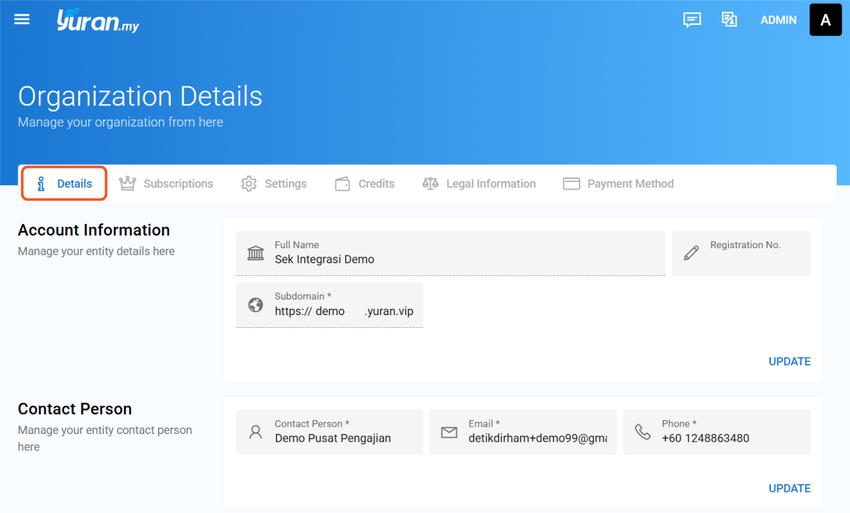Click UPDATE under Contact Person
Viewport: 850px width, 513px height.
pyautogui.click(x=789, y=489)
